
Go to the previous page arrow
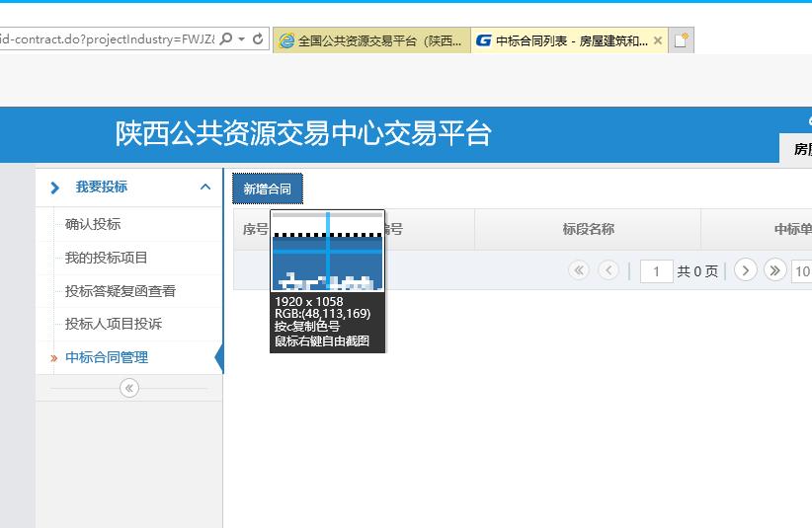(609, 270)
